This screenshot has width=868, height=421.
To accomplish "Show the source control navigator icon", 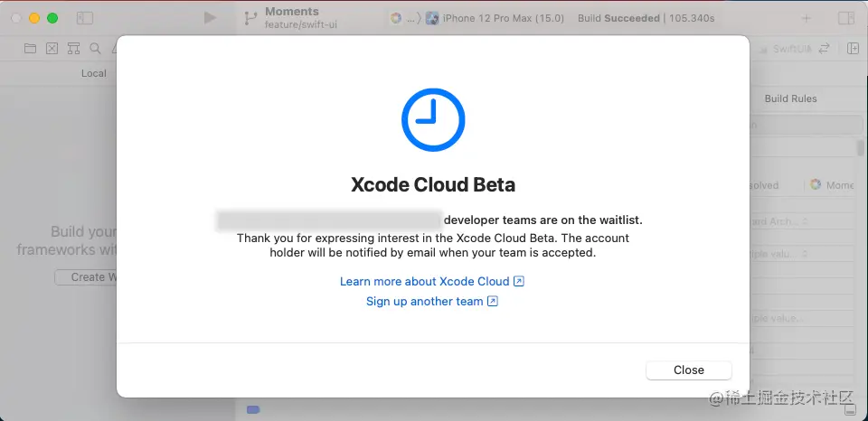I will 52,49.
